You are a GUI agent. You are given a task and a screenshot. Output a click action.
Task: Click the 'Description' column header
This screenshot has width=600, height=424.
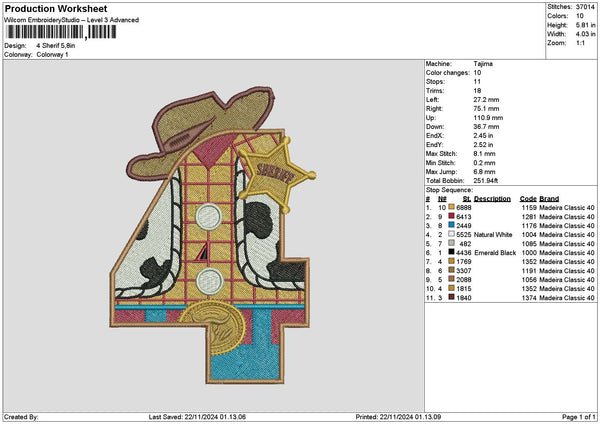492,199
